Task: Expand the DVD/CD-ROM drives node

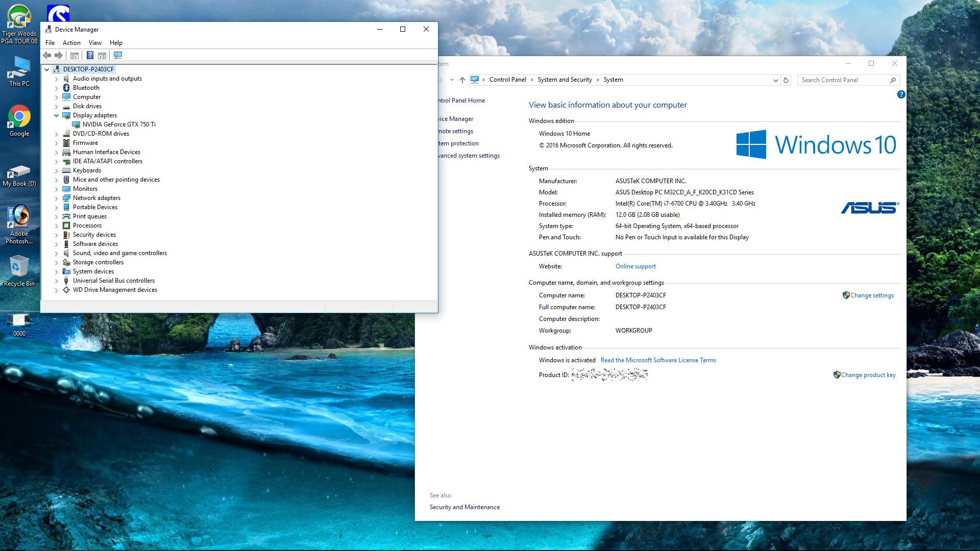Action: (x=57, y=134)
